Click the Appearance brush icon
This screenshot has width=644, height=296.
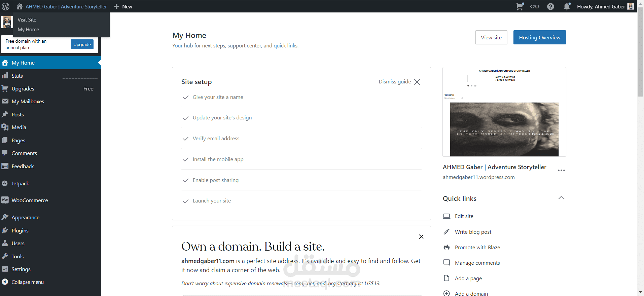pyautogui.click(x=5, y=217)
